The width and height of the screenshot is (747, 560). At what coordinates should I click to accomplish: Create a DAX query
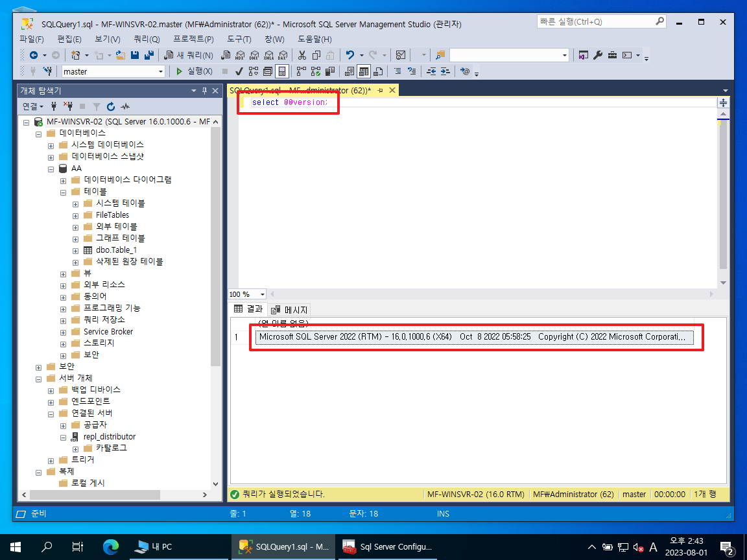(283, 55)
